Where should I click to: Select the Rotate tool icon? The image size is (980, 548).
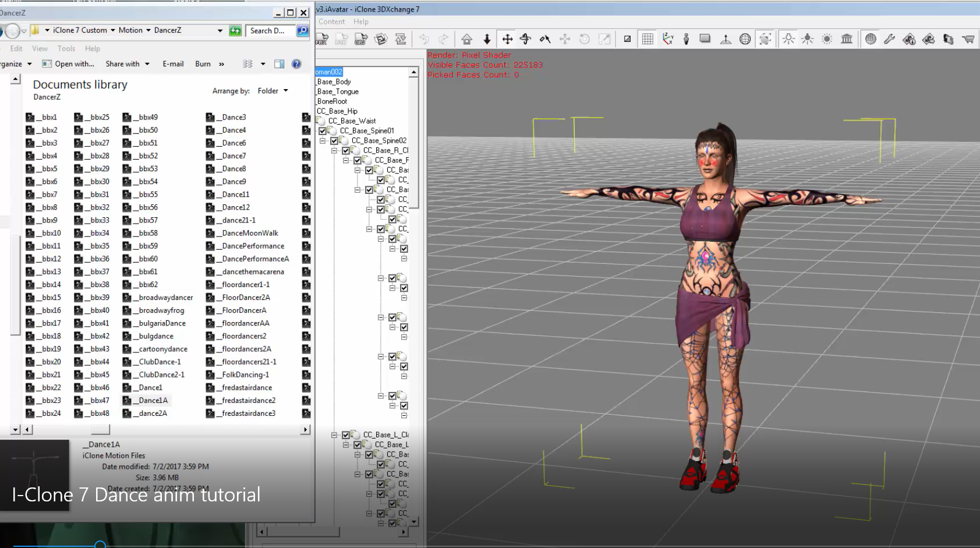click(x=526, y=39)
